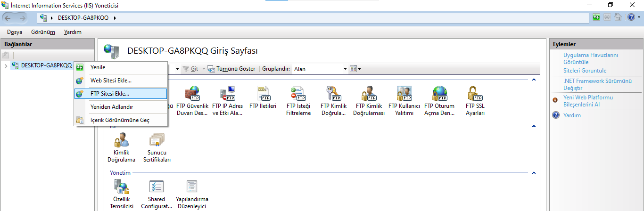Screen dimensions: 644x211
Task: Click Yardım link in Eylemler pane
Action: click(572, 115)
